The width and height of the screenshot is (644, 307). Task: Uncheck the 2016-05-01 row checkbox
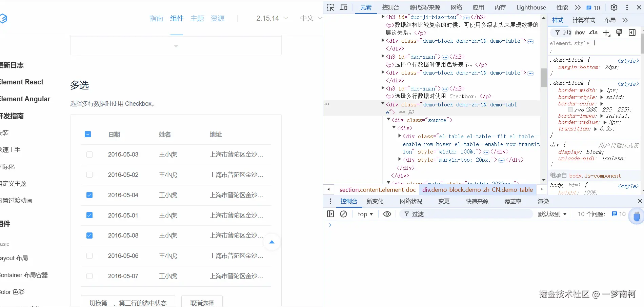(89, 215)
